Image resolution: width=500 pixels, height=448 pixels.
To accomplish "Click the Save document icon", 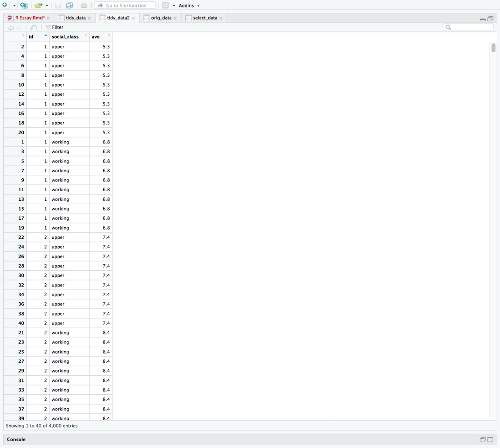I will [58, 6].
